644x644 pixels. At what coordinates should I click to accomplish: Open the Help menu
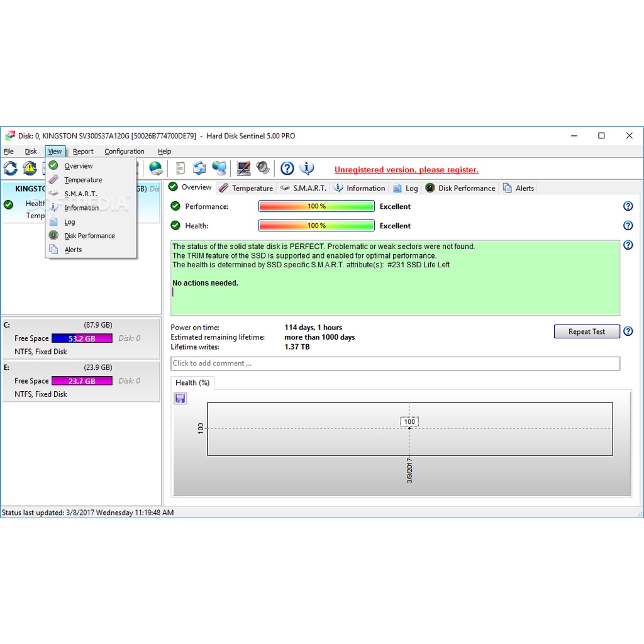click(164, 152)
